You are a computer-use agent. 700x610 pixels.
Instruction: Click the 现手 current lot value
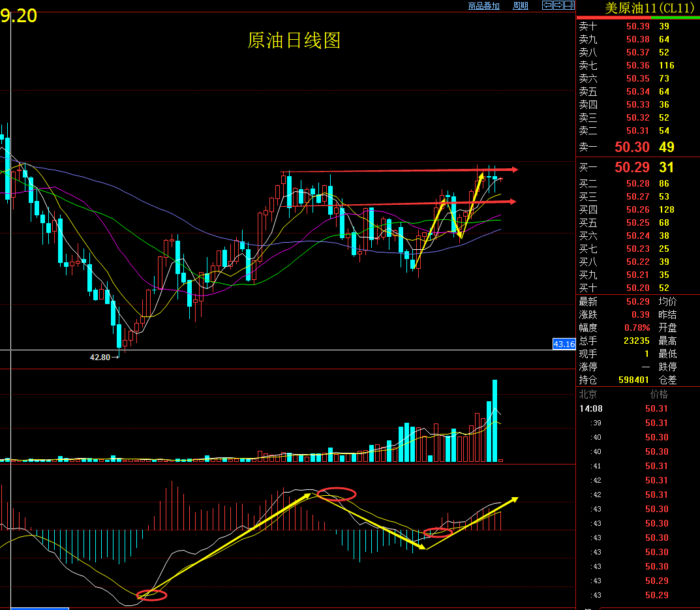(x=647, y=354)
